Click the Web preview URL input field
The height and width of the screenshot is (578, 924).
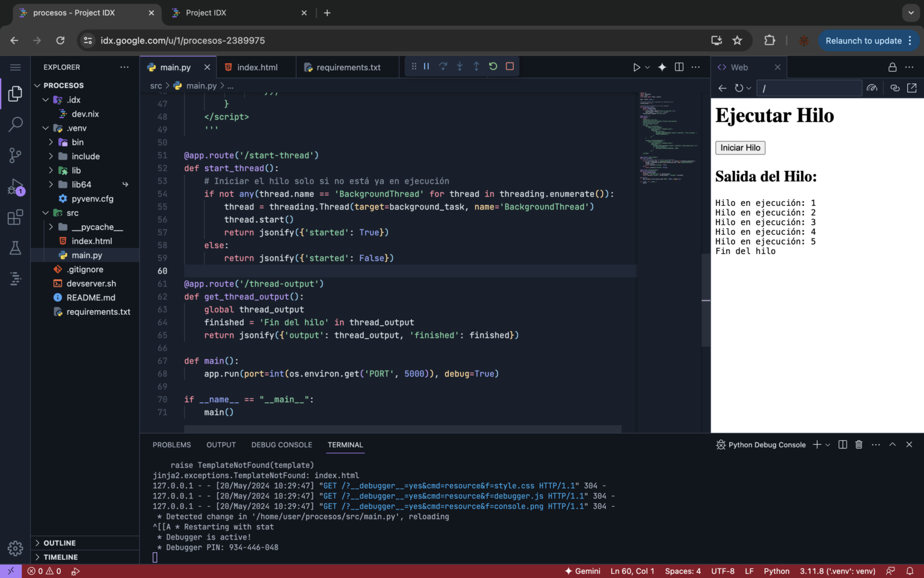pos(808,89)
